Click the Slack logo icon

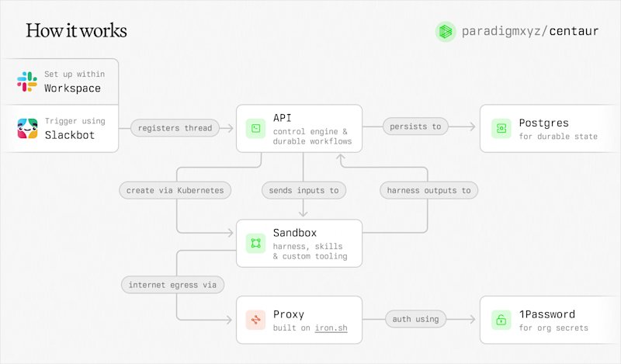[27, 81]
